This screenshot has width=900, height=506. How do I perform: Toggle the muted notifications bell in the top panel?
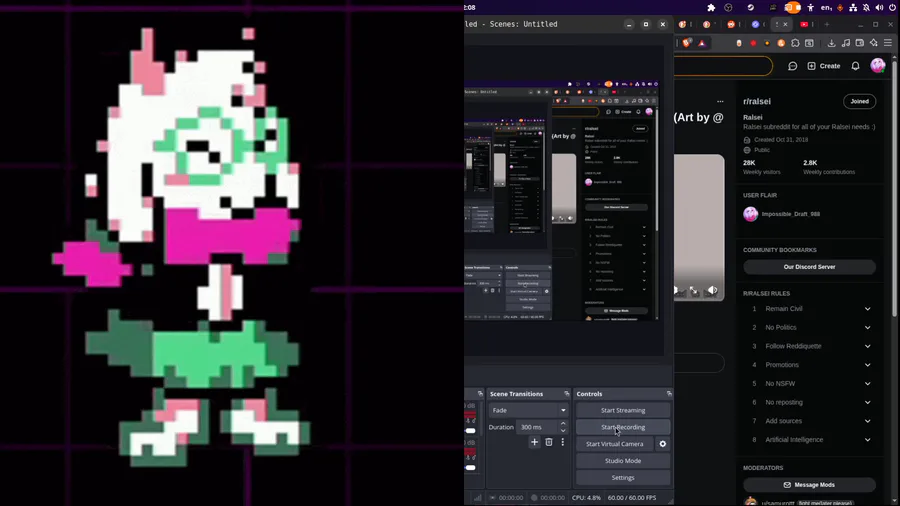point(866,7)
